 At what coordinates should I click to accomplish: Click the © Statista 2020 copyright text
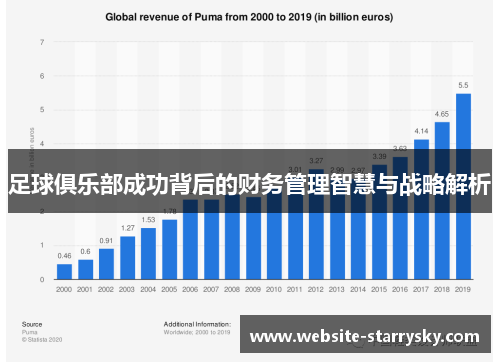tap(42, 340)
